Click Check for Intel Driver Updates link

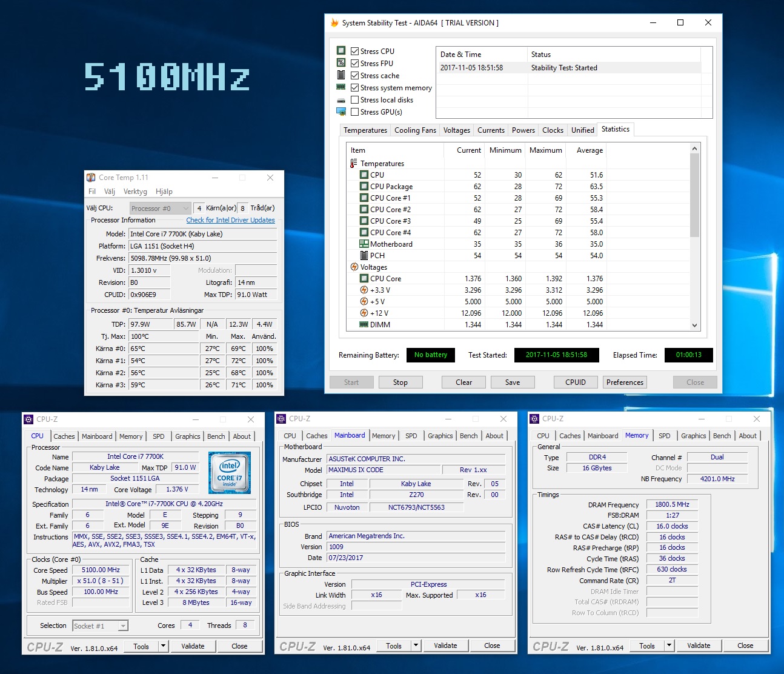tap(230, 220)
